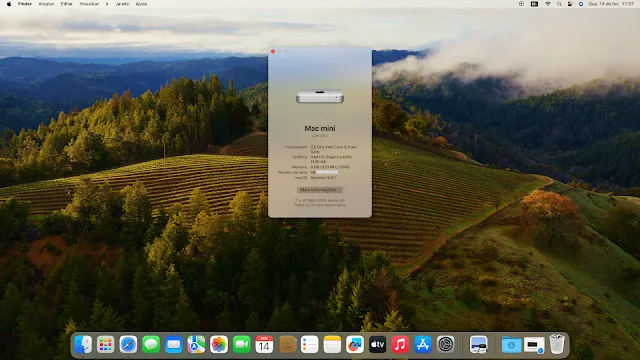Launch Safari from the Dock

(x=128, y=344)
